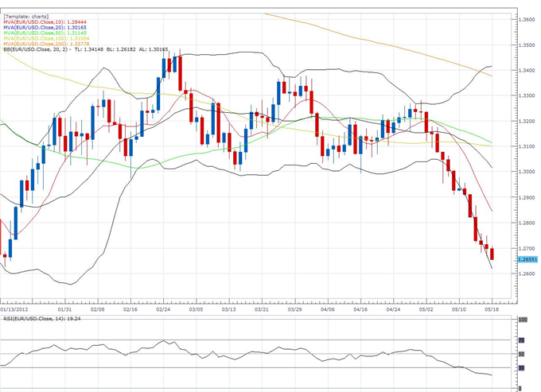Click the last red candle at 05/18
The height and width of the screenshot is (392, 541).
coord(492,254)
